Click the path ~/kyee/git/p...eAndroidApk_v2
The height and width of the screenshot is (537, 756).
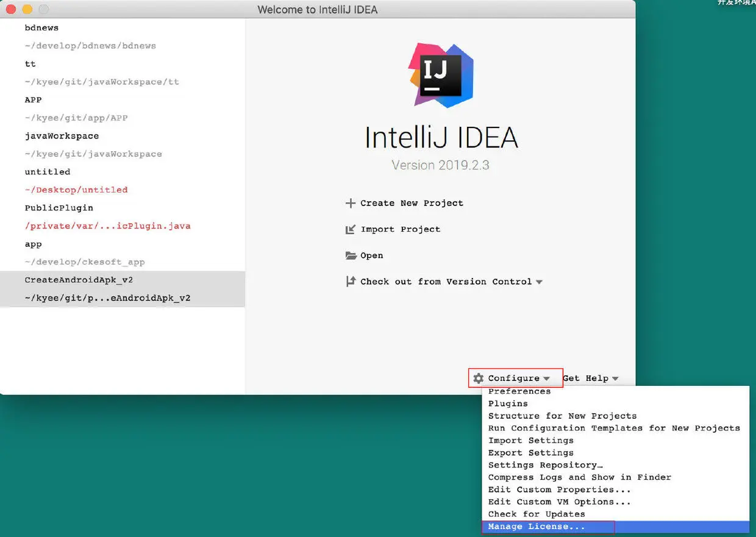pyautogui.click(x=107, y=298)
